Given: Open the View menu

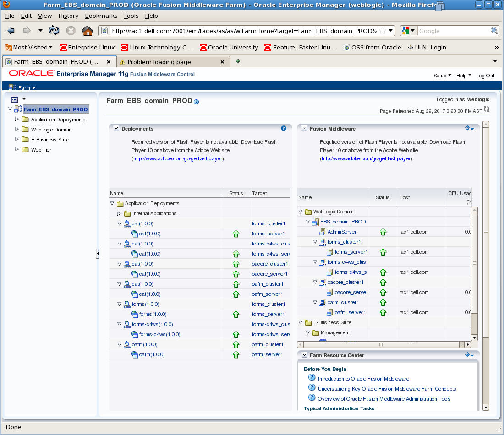Looking at the screenshot, I should click(x=45, y=16).
